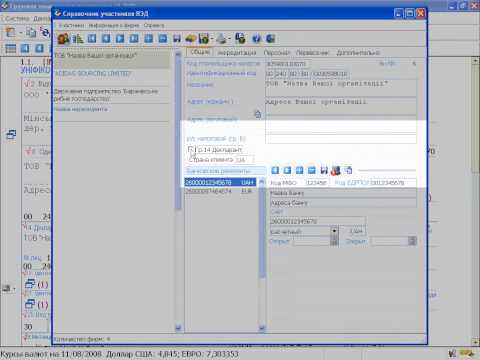This screenshot has width=480, height=360.
Task: Open the Информация о фирме menu
Action: point(114,25)
